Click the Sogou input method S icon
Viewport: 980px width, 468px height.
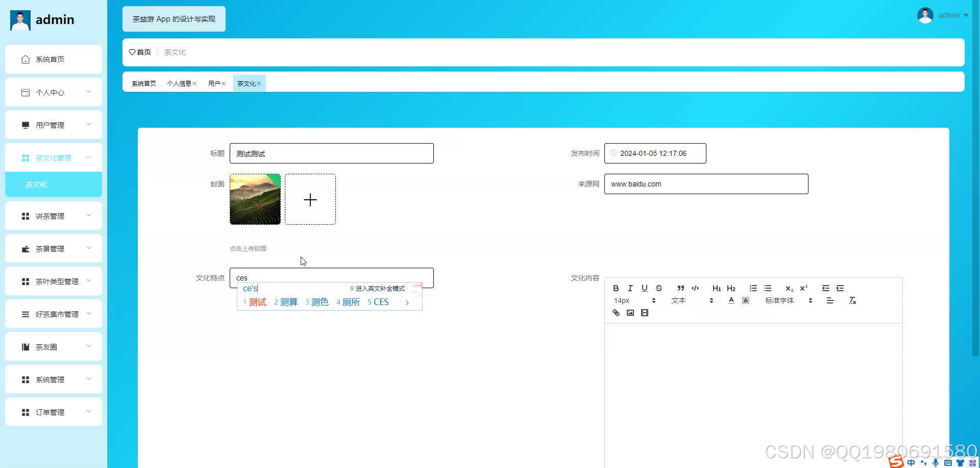[x=896, y=462]
